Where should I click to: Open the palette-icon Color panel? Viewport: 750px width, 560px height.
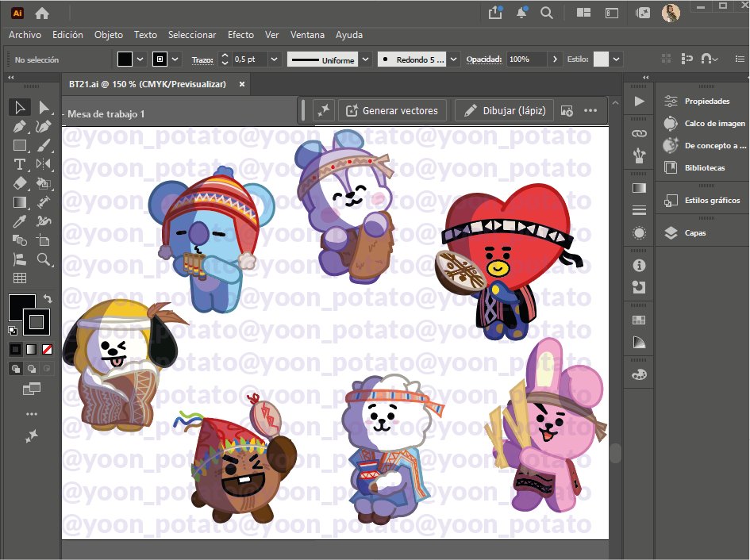click(x=639, y=375)
